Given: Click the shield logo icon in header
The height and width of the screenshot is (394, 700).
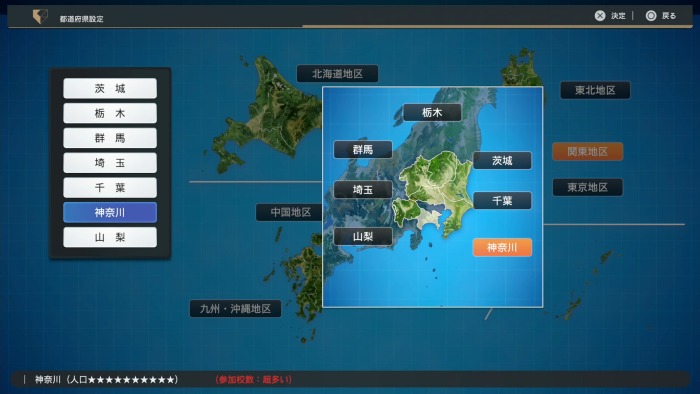Looking at the screenshot, I should coord(40,17).
